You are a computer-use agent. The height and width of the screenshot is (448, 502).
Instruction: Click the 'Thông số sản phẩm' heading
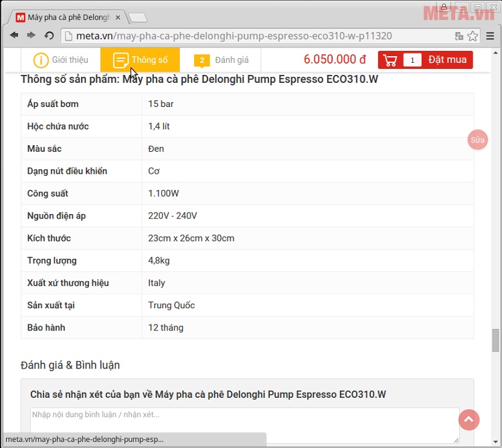pyautogui.click(x=199, y=80)
